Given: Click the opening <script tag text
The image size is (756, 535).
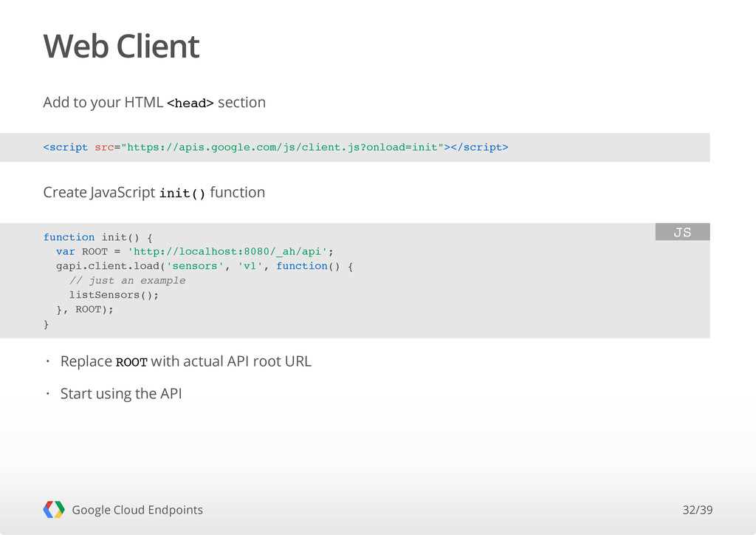Looking at the screenshot, I should tap(66, 147).
